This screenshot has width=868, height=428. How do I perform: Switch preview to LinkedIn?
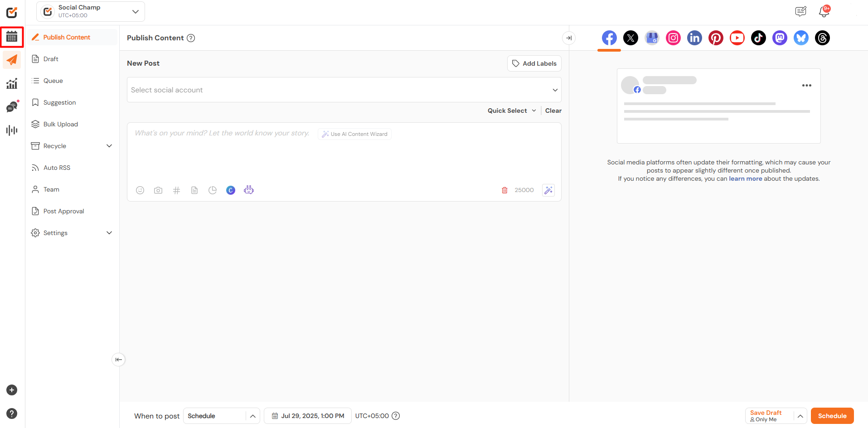(694, 38)
